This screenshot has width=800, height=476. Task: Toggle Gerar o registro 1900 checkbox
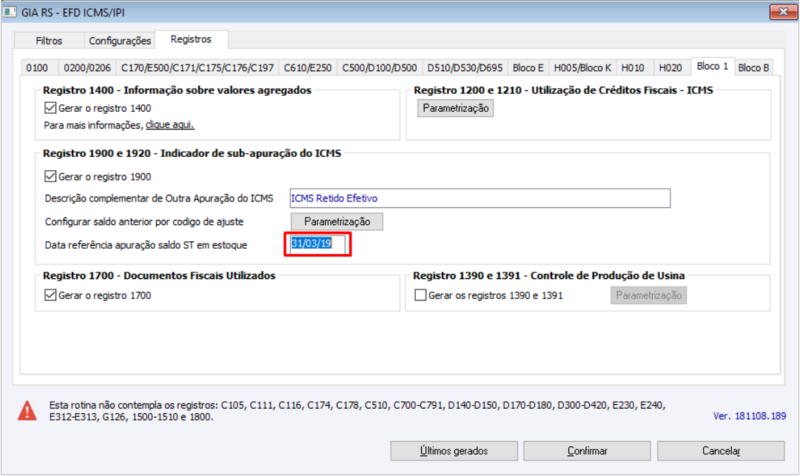click(50, 177)
